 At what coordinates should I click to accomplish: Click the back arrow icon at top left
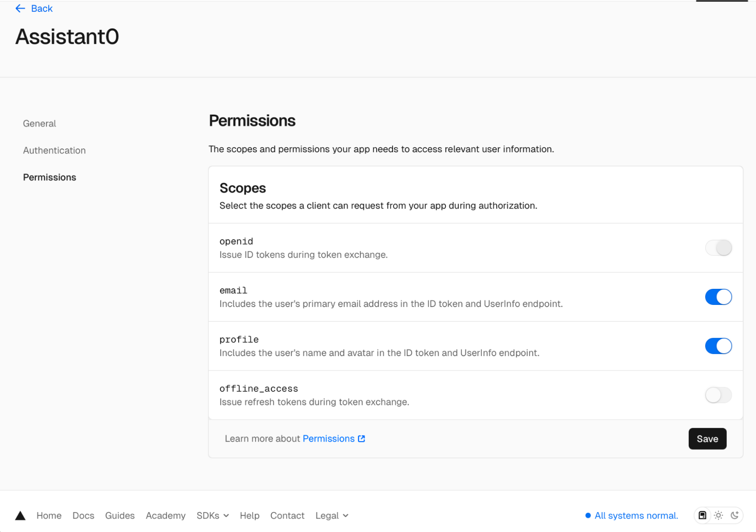pyautogui.click(x=20, y=8)
